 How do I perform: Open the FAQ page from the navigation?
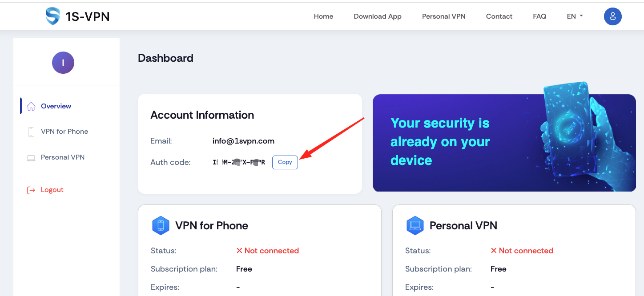pyautogui.click(x=539, y=16)
